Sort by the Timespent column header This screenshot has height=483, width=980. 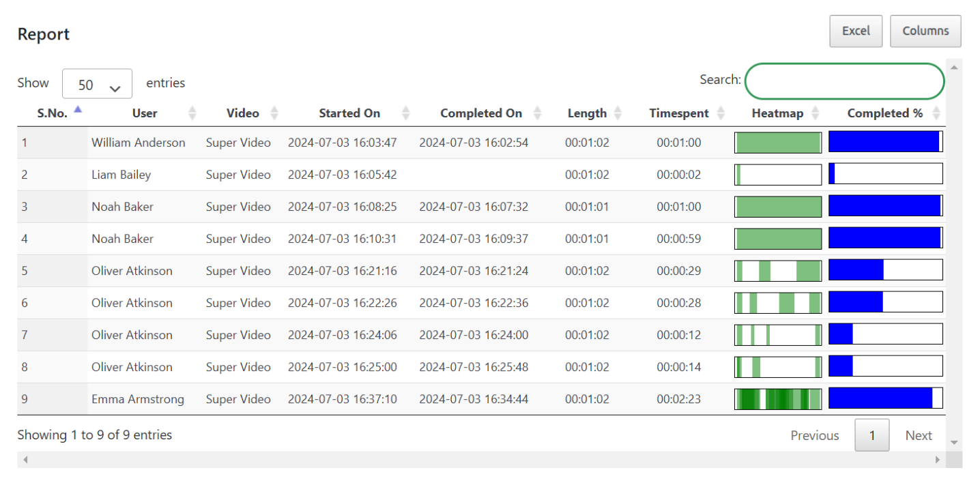point(679,113)
